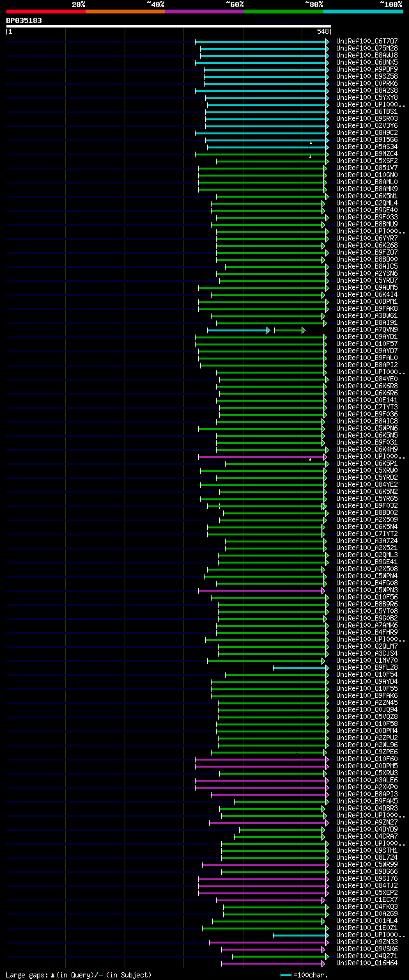The image size is (409, 980).
Task: Click the cyan alignment bar for UniRef100_C6T7Q7
Action: 262,41
